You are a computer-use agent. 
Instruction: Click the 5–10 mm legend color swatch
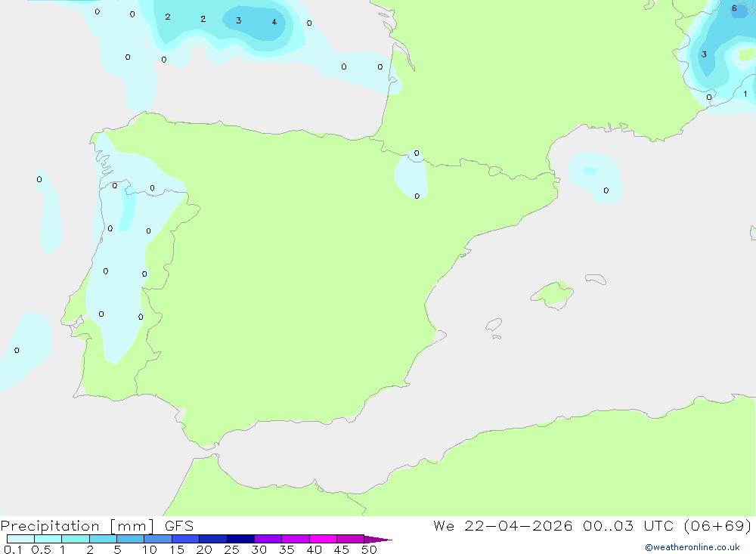tap(130, 539)
